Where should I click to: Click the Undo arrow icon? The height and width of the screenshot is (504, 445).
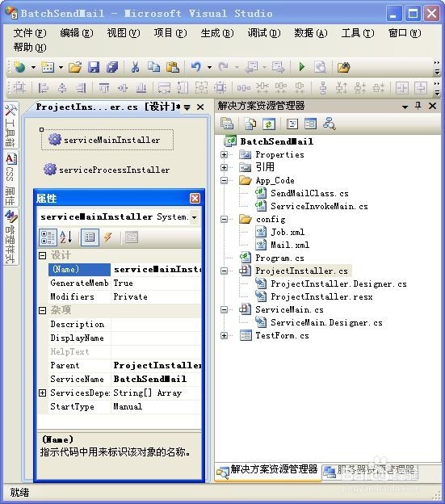coord(196,67)
